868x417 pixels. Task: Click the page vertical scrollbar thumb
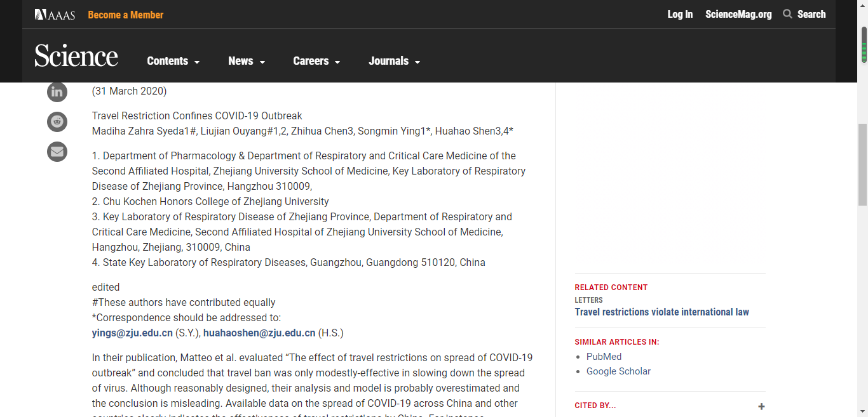862,164
